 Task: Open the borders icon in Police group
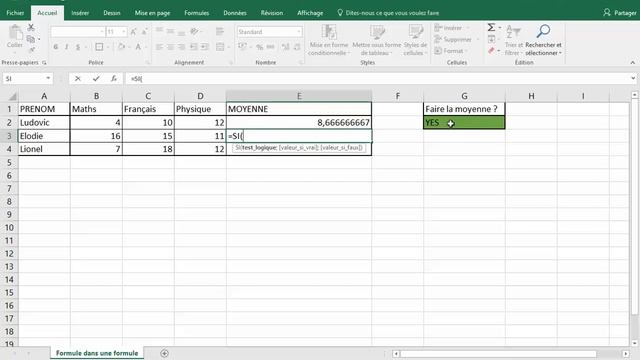pyautogui.click(x=99, y=47)
